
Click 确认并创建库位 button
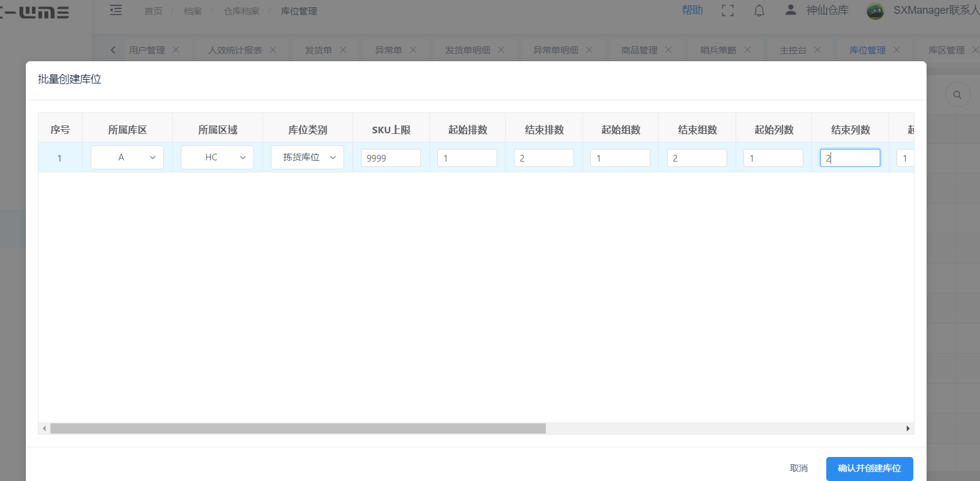870,468
